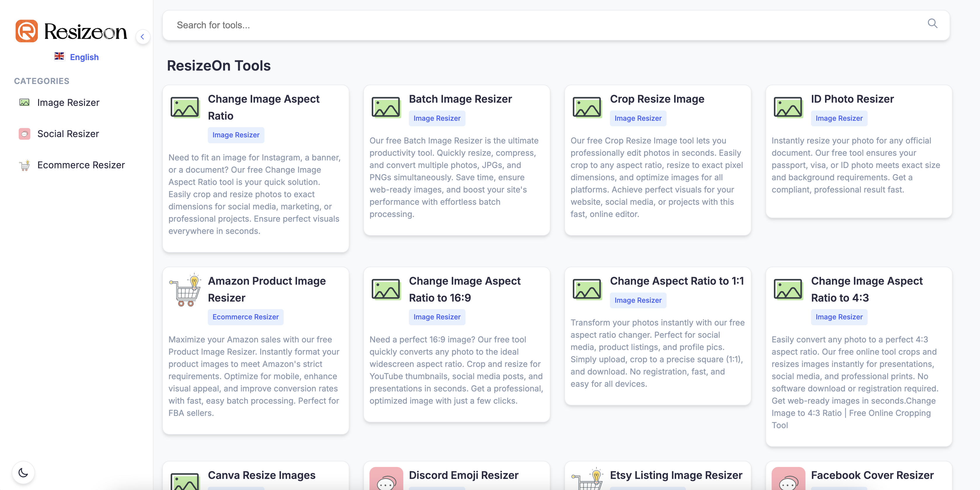Click the Ecommerce Resizer tag on Amazon card
This screenshot has width=980, height=490.
pos(245,317)
